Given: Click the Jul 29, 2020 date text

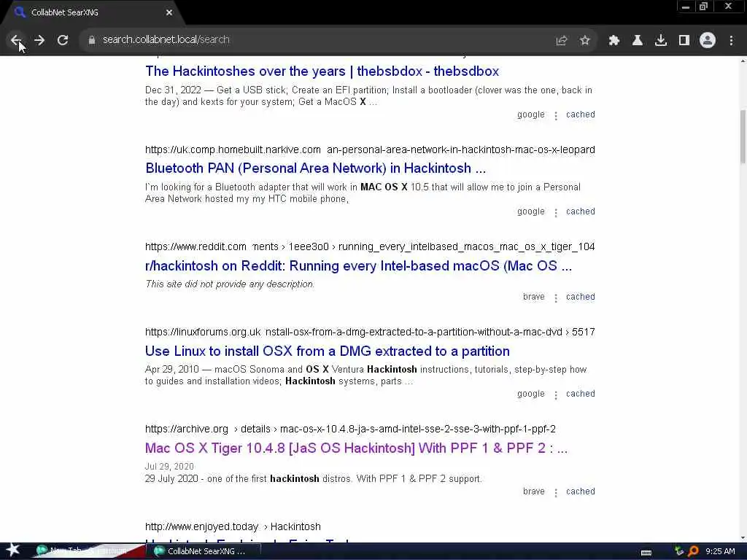Looking at the screenshot, I should coord(169,466).
